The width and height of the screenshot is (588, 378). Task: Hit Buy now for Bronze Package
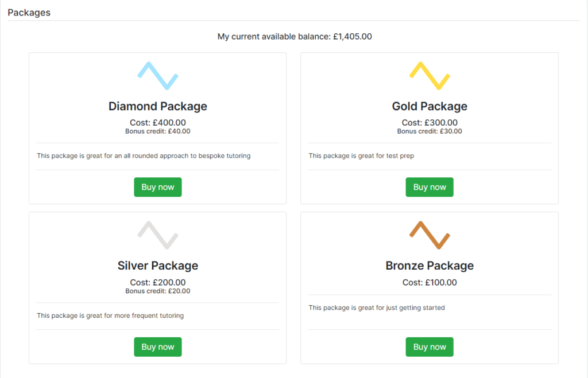430,346
